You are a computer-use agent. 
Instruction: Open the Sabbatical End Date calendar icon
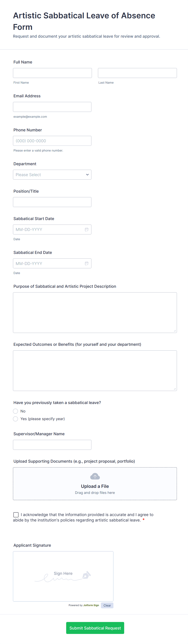click(87, 263)
